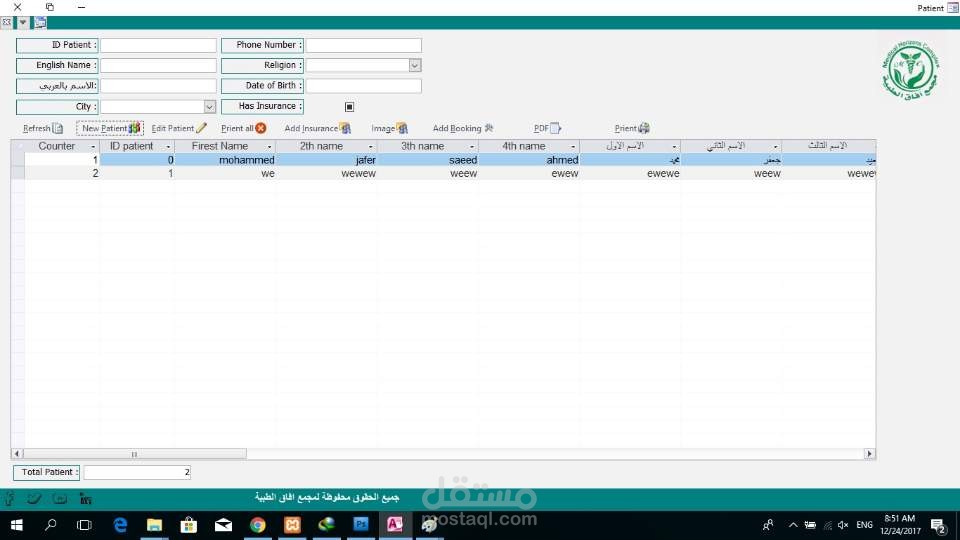Open the ID patient column filter arrow

click(168, 147)
